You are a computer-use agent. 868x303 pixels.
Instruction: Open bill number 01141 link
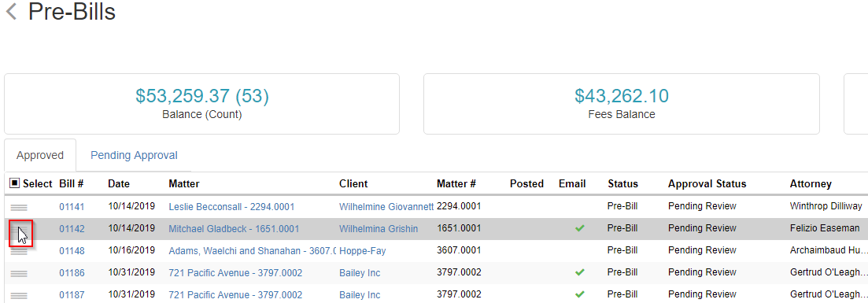[x=72, y=207]
